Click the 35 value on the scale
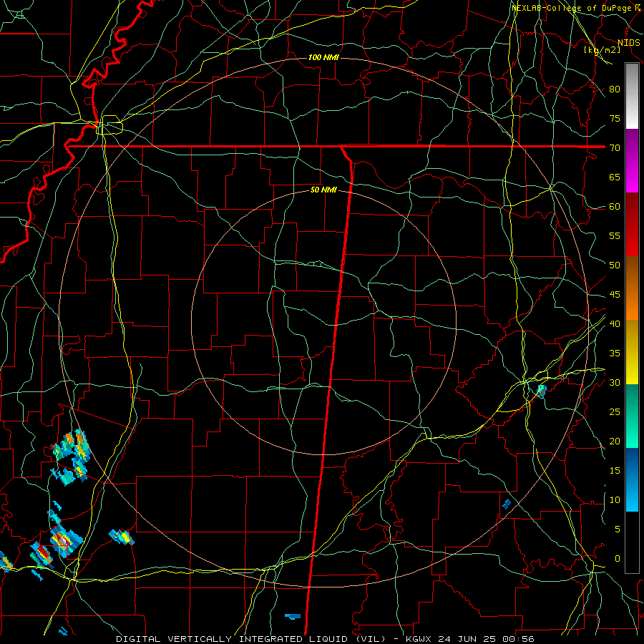Viewport: 644px width, 644px height. click(615, 353)
